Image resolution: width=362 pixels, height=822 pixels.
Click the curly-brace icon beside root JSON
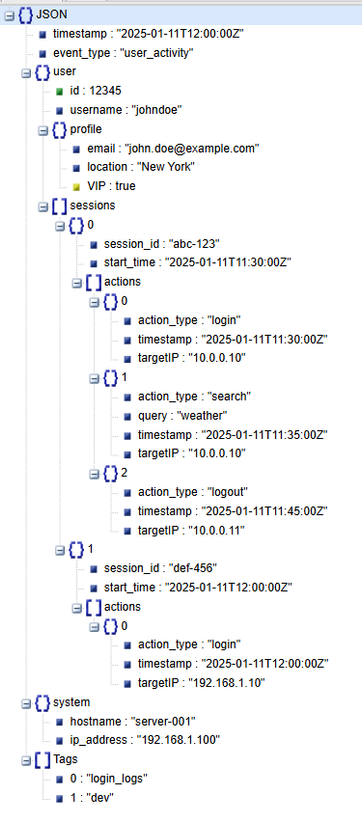pos(25,16)
